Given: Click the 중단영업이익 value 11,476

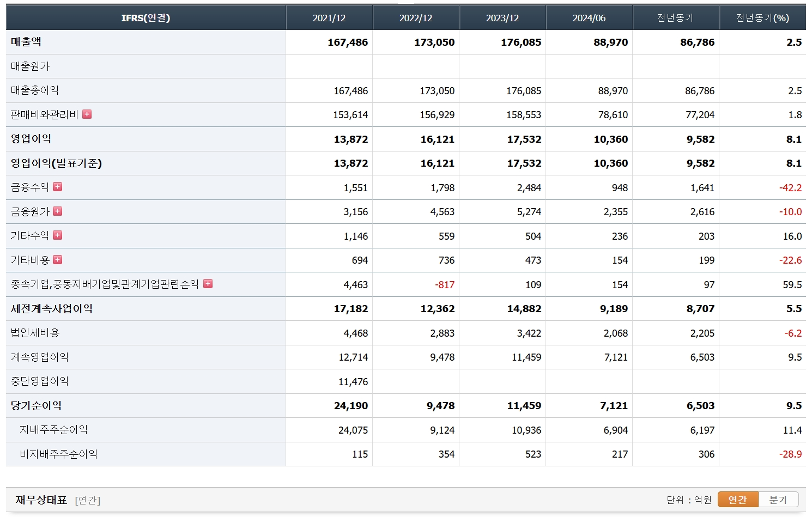Looking at the screenshot, I should 353,381.
